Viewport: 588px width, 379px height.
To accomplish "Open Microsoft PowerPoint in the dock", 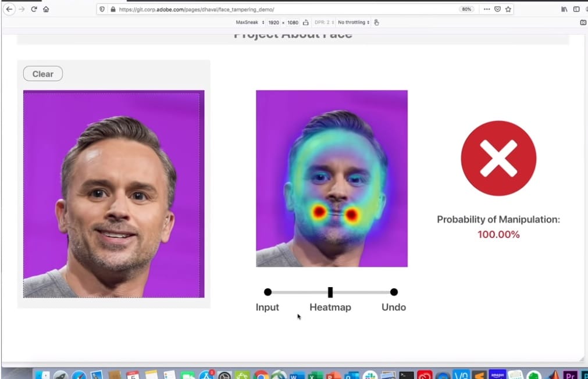I will pos(333,375).
